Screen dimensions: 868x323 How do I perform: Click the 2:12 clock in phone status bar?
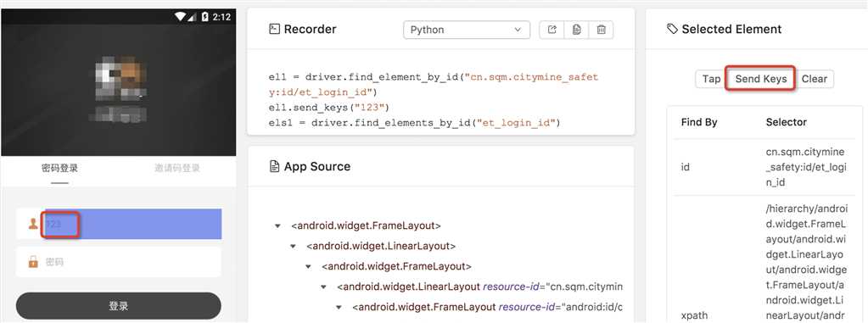pos(221,17)
